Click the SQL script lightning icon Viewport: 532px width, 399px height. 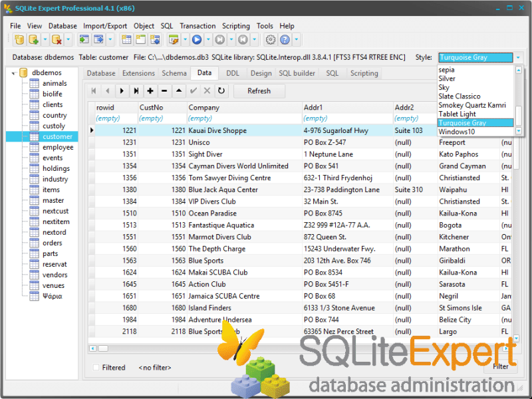pyautogui.click(x=174, y=40)
